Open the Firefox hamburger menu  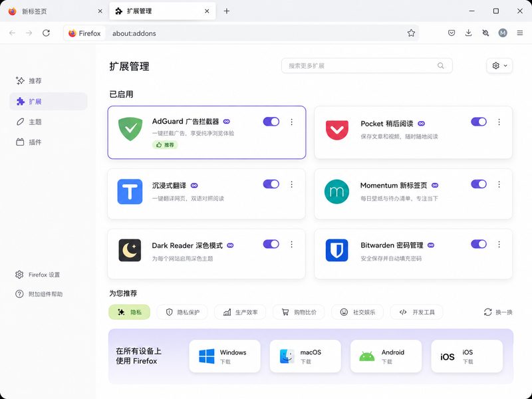520,33
